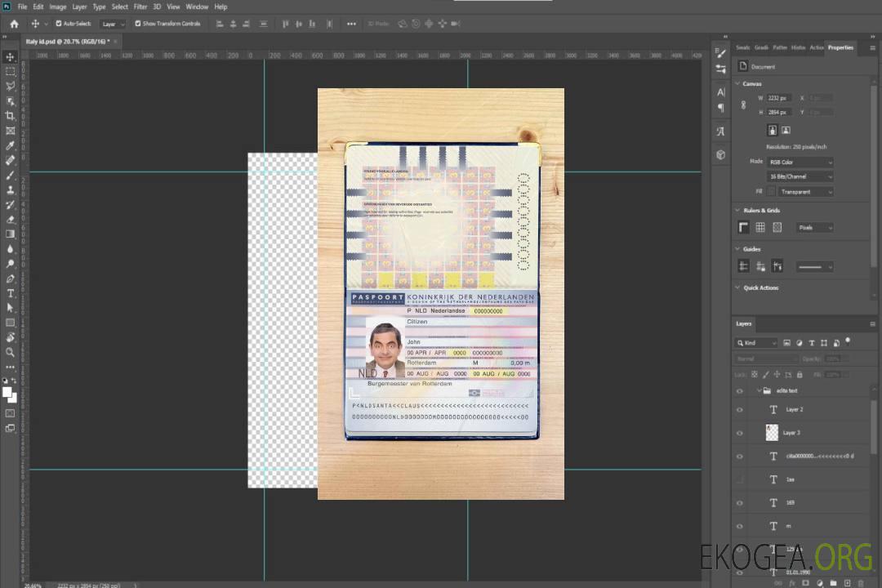
Task: Open the ruler units Pixels dropdown
Action: click(x=815, y=227)
